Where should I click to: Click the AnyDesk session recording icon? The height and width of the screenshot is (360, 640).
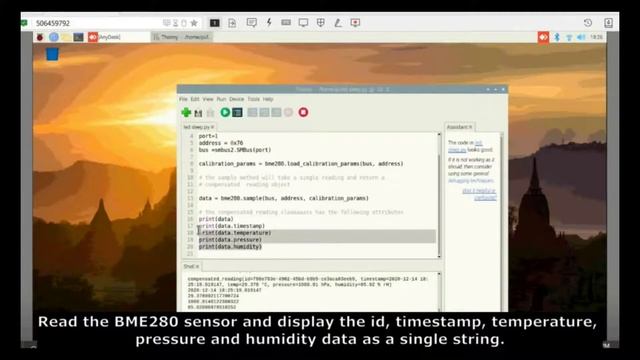coord(355,23)
